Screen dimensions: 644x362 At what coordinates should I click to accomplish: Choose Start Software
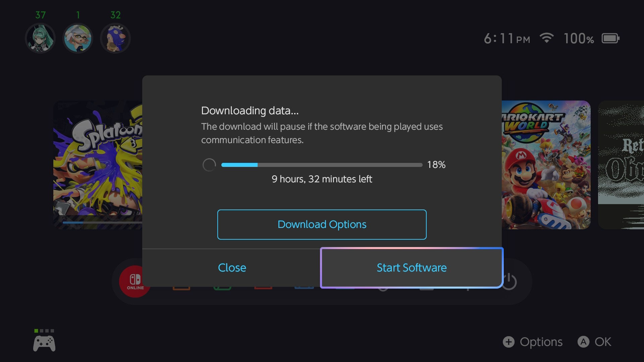click(412, 268)
